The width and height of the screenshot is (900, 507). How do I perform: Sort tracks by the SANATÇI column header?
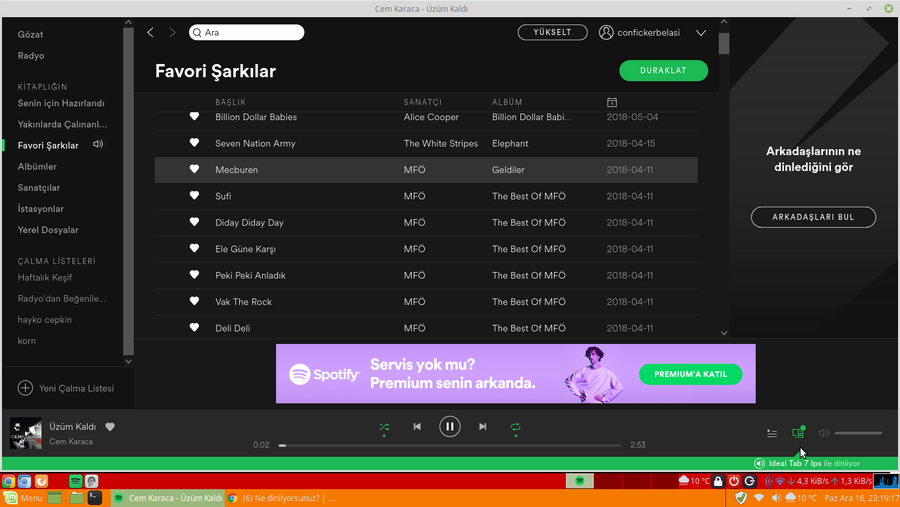tap(422, 102)
